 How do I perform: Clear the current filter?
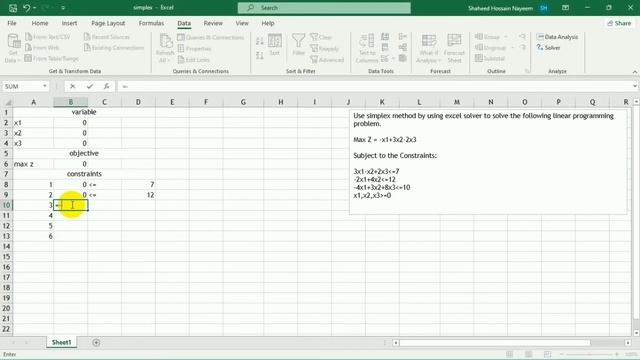(321, 37)
